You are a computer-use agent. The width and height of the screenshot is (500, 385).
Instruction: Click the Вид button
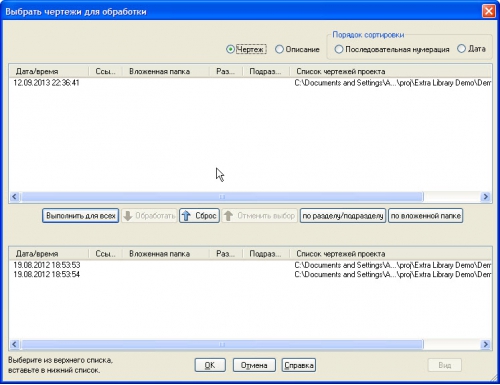[x=445, y=365]
